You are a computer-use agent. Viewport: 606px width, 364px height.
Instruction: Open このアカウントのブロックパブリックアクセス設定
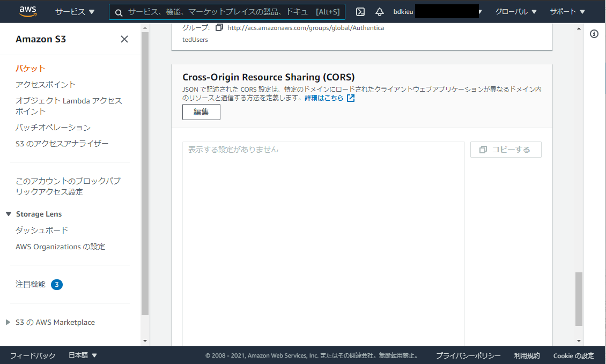(x=68, y=186)
